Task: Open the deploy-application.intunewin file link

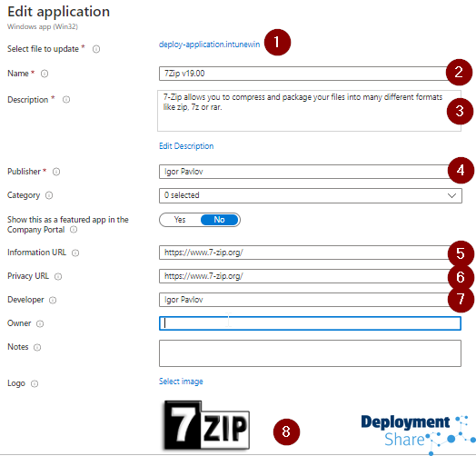Action: (210, 45)
